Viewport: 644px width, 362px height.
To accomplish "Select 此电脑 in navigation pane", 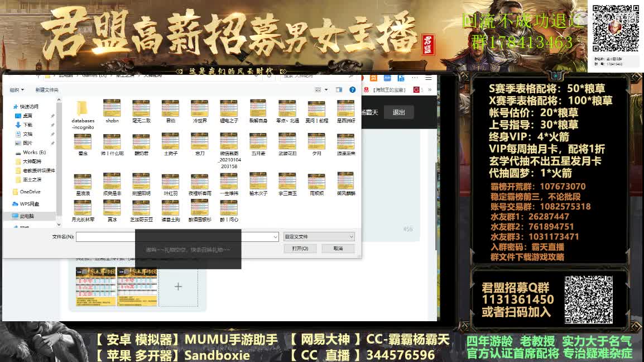I will 23,216.
